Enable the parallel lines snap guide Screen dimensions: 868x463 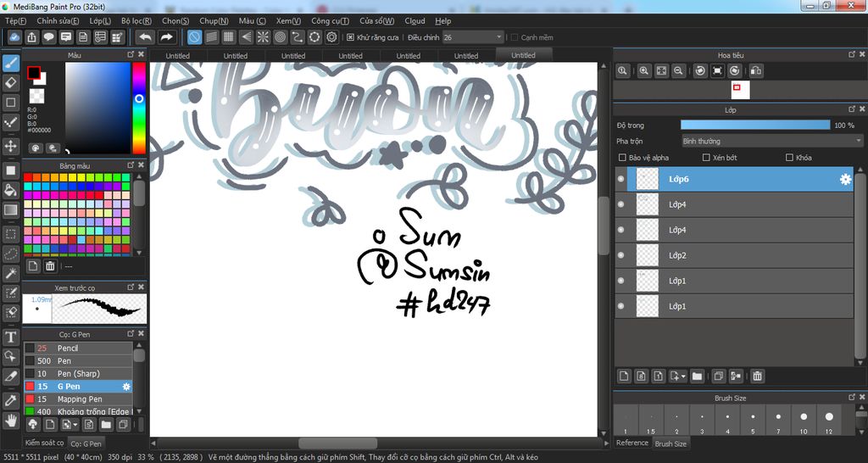click(211, 37)
